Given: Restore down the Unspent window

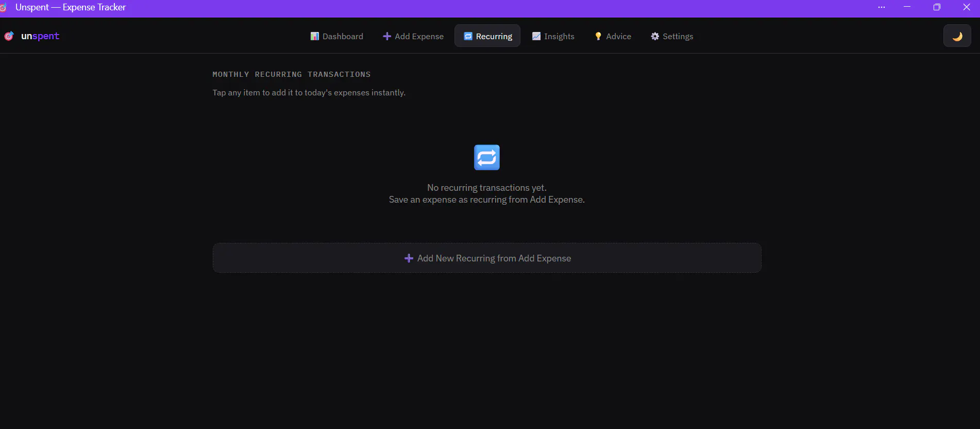Looking at the screenshot, I should point(937,7).
